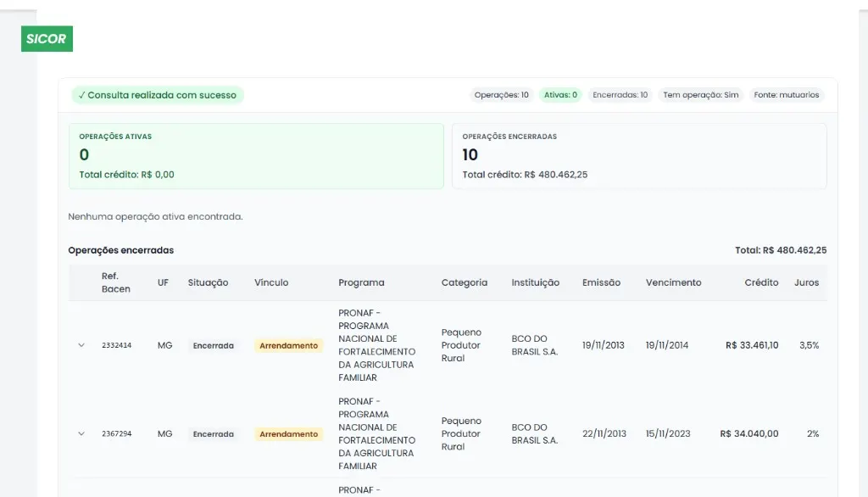Click the 'Encerradas: 10' chip

point(620,95)
